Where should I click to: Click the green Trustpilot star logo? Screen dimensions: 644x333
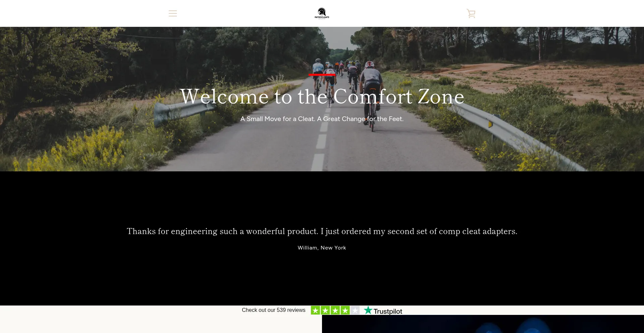click(x=368, y=310)
